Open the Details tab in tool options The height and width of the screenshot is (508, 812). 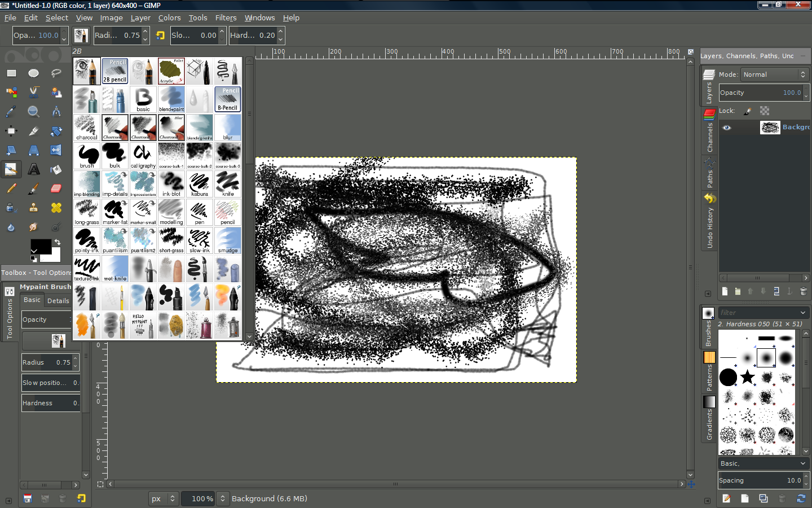58,301
